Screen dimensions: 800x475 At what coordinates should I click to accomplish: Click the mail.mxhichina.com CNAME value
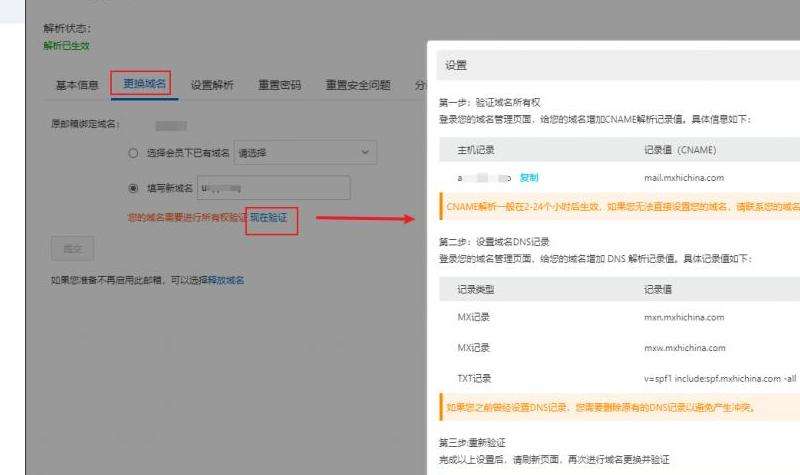[683, 178]
